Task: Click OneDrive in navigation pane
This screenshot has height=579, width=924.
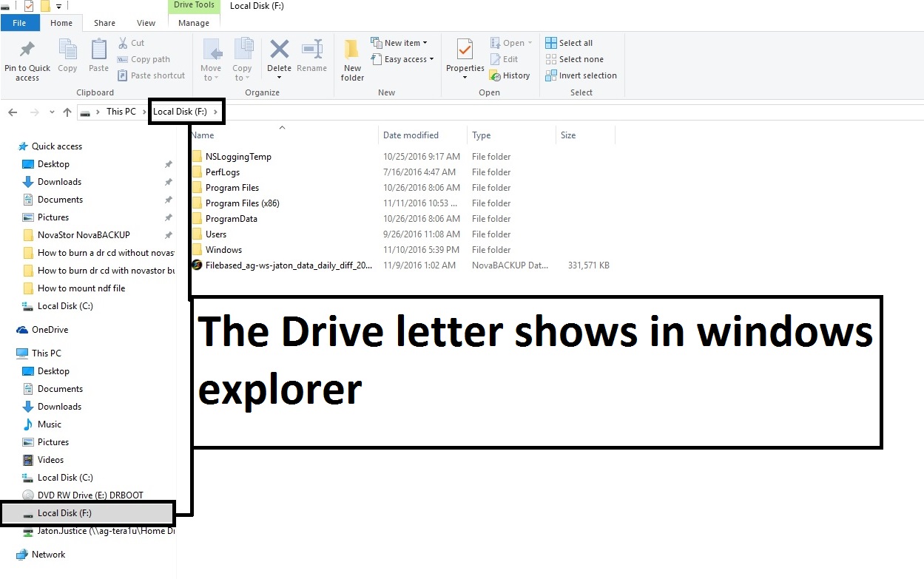Action: click(x=50, y=330)
